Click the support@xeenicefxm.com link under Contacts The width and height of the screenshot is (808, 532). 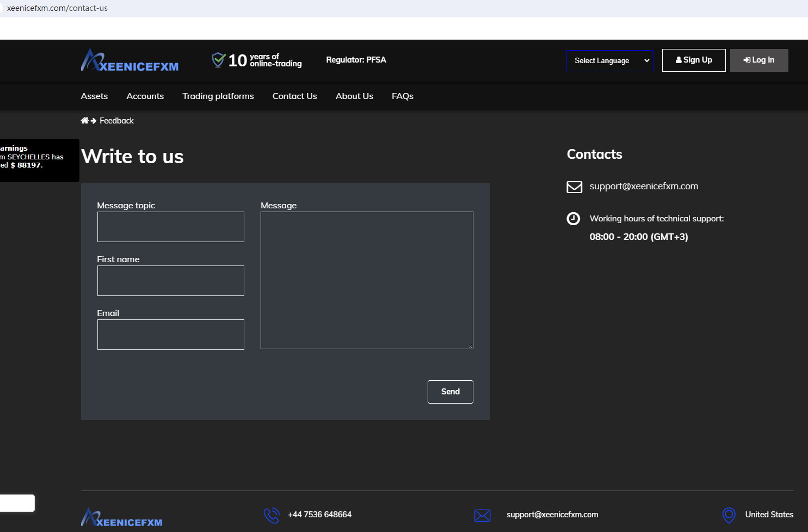pyautogui.click(x=644, y=186)
